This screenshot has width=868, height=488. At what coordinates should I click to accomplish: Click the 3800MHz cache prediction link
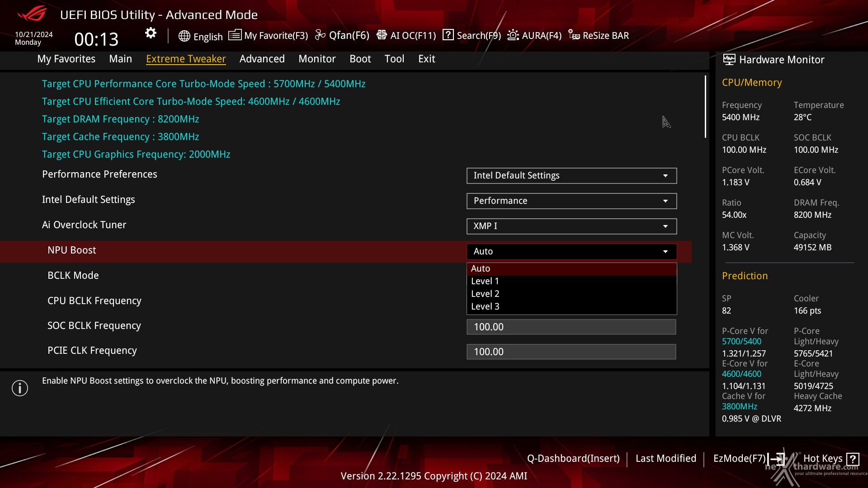pos(740,407)
